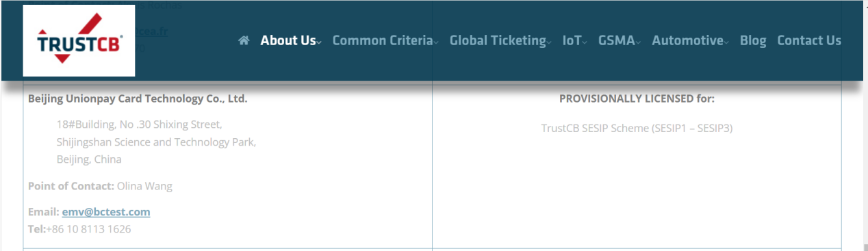Expand the Common Criteria dropdown chevron
Image resolution: width=868 pixels, height=251 pixels.
point(436,42)
